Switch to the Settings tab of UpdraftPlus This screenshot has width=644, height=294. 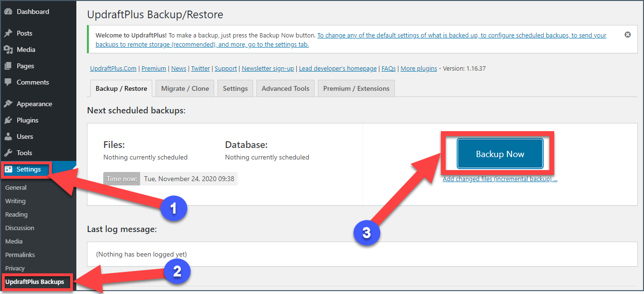235,88
